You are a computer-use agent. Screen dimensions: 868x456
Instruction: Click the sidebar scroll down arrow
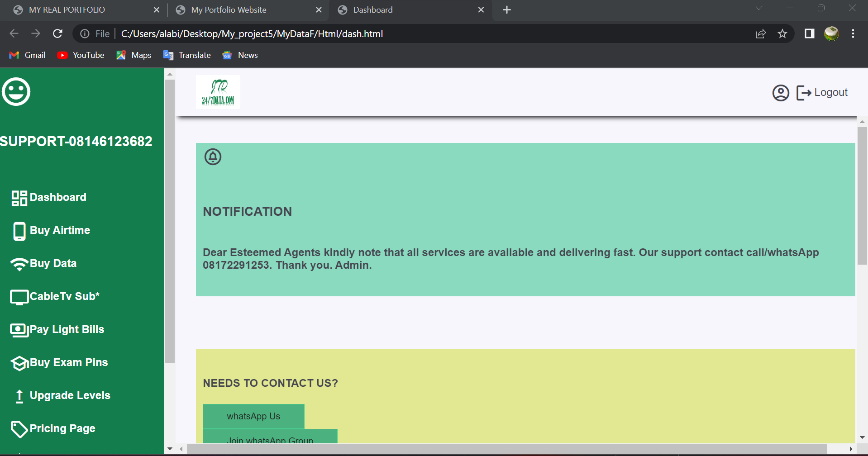[170, 449]
